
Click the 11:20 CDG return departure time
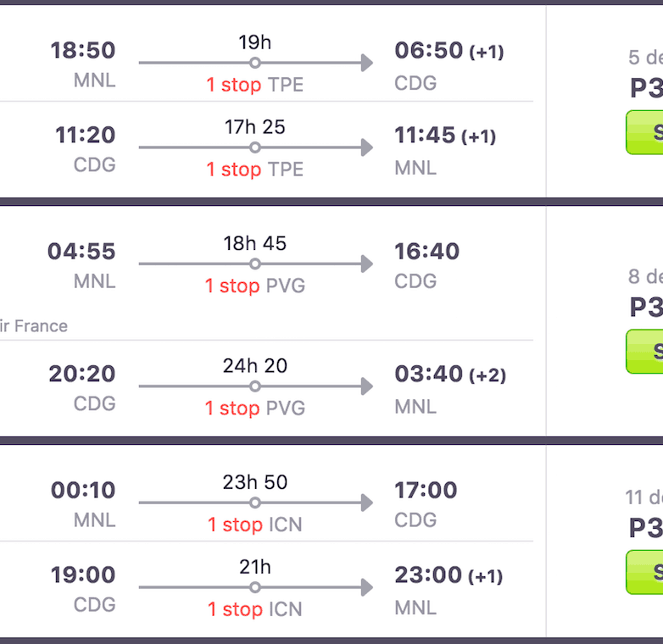point(85,136)
